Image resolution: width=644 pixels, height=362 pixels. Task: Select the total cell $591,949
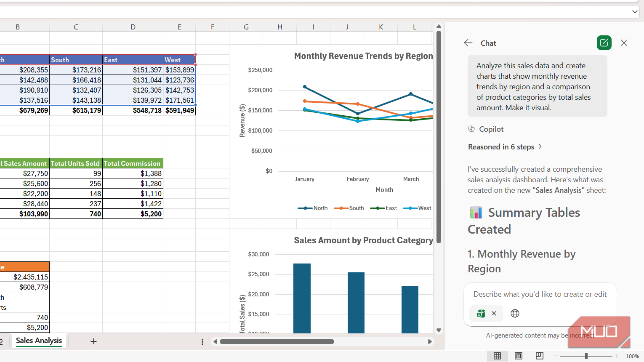pyautogui.click(x=179, y=110)
